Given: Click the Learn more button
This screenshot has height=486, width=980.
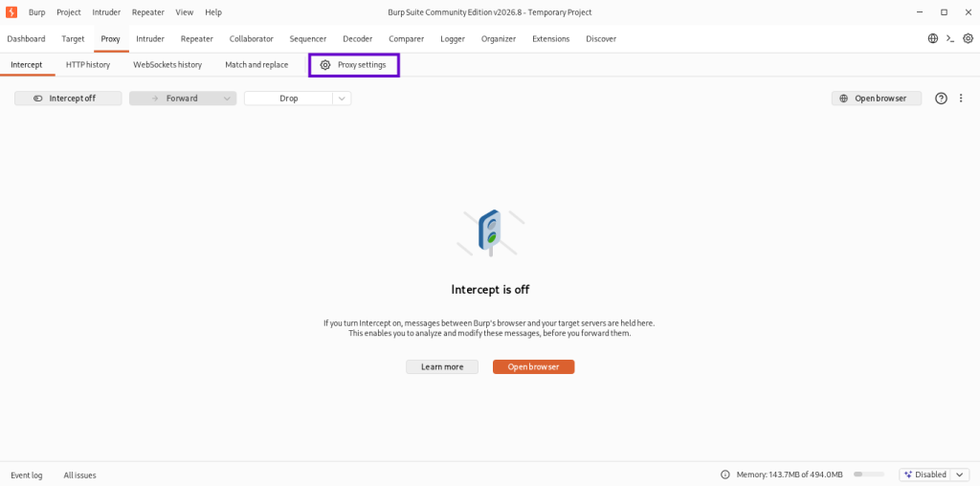Looking at the screenshot, I should point(442,366).
